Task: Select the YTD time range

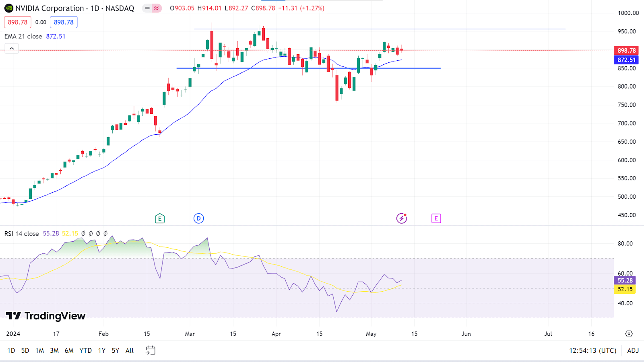Action: [85, 350]
